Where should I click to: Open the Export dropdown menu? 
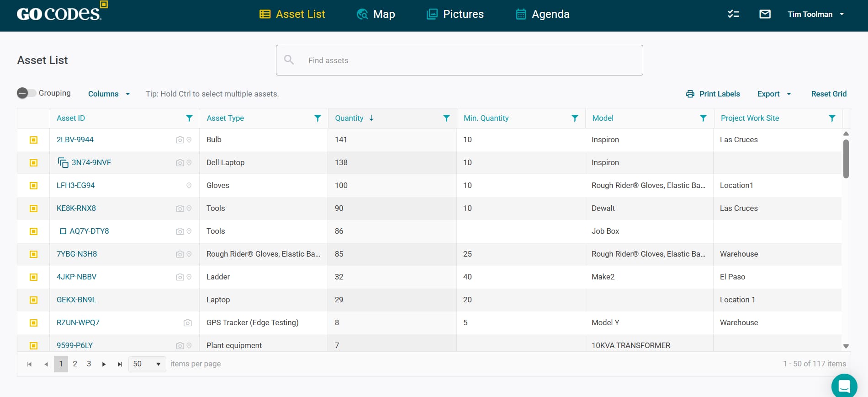point(774,94)
